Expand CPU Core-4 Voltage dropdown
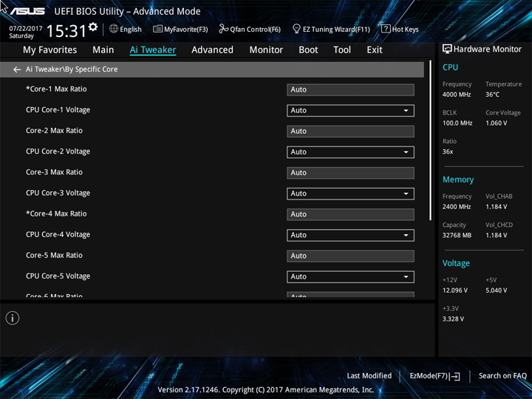 350,235
